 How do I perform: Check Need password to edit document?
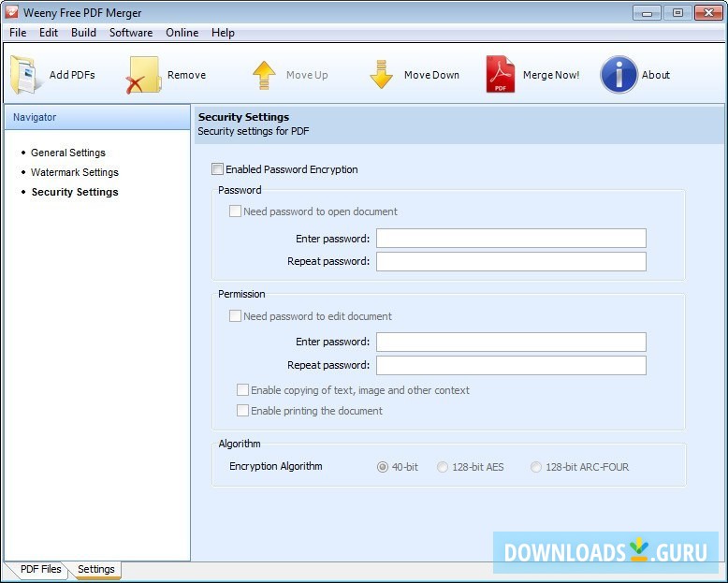(235, 316)
